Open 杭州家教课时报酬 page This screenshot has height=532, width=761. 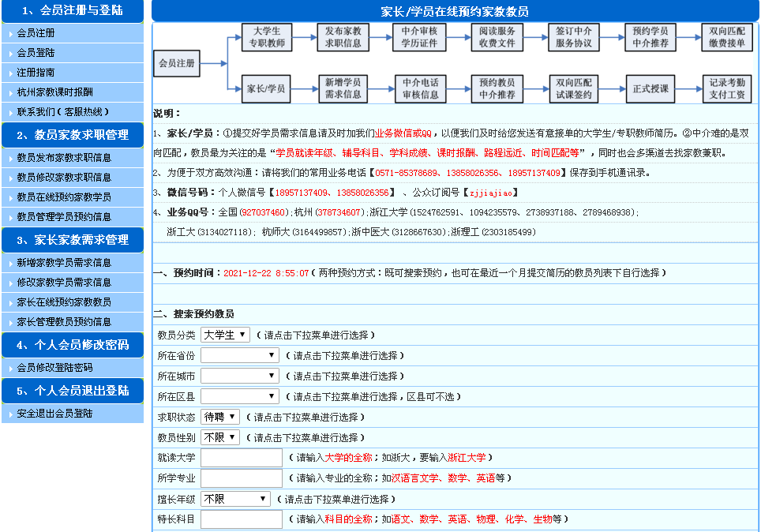pos(54,92)
